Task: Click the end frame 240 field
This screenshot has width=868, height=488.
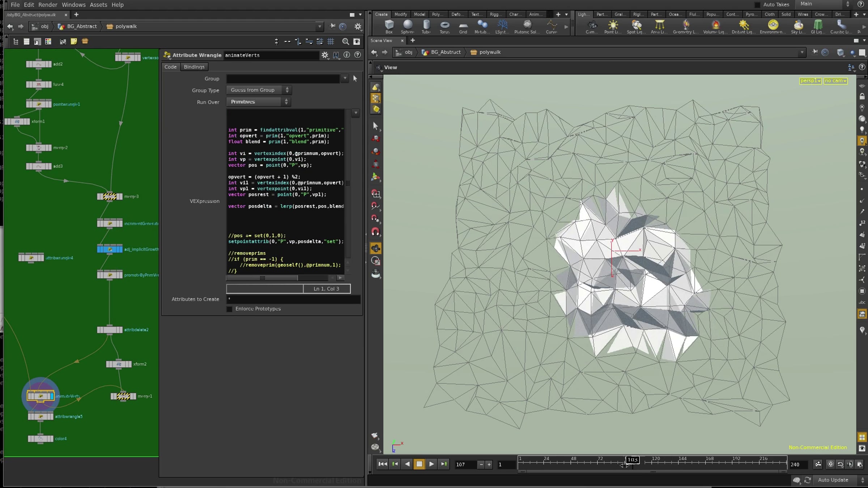Action: [798, 465]
